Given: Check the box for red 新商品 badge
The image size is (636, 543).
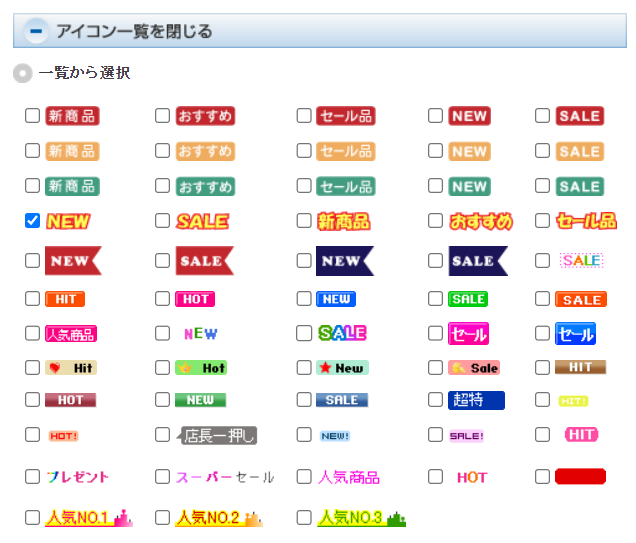Looking at the screenshot, I should click(x=32, y=116).
